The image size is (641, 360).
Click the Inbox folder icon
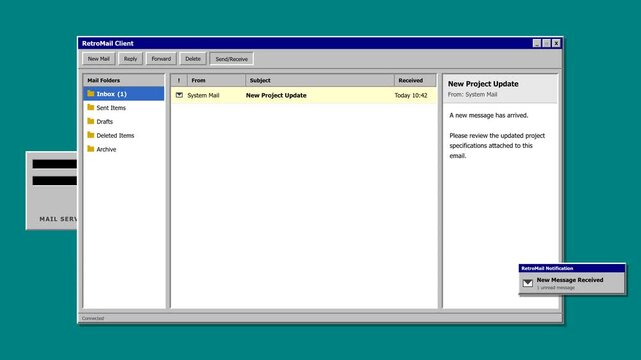click(91, 94)
